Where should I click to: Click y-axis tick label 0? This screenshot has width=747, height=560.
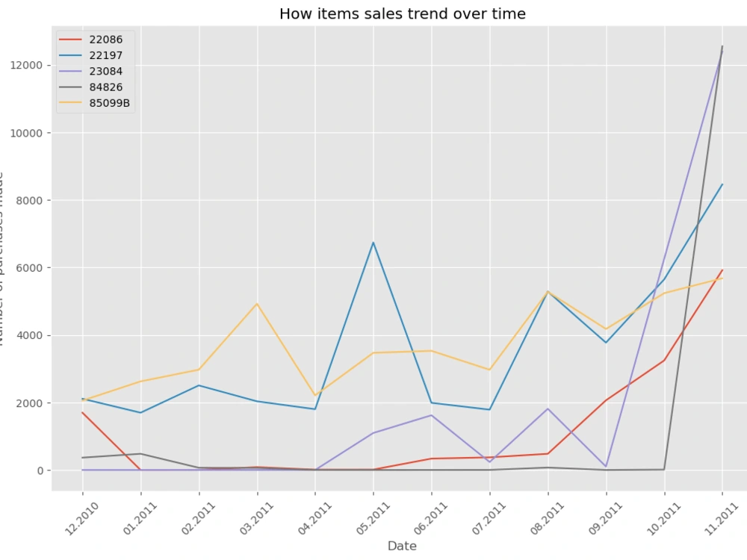point(40,470)
